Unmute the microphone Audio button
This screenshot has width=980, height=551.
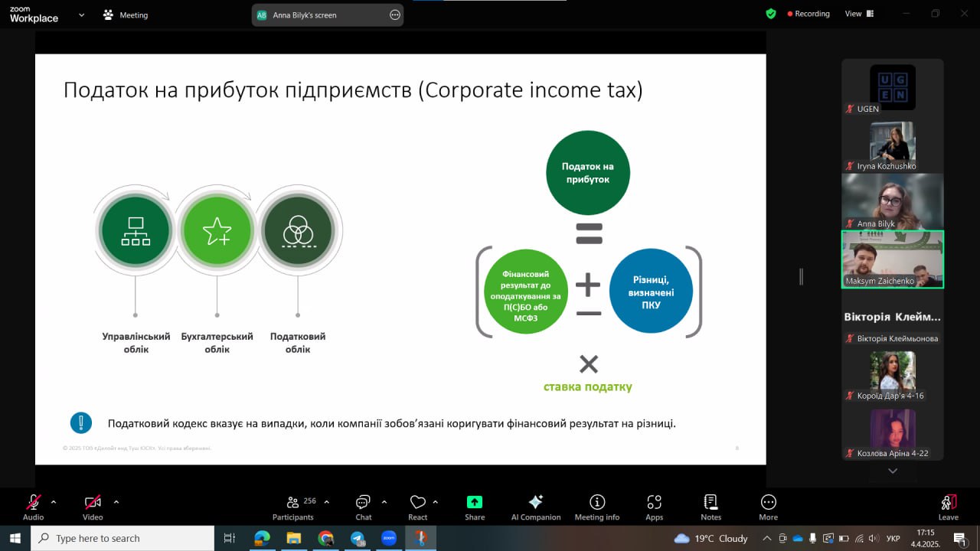click(33, 503)
